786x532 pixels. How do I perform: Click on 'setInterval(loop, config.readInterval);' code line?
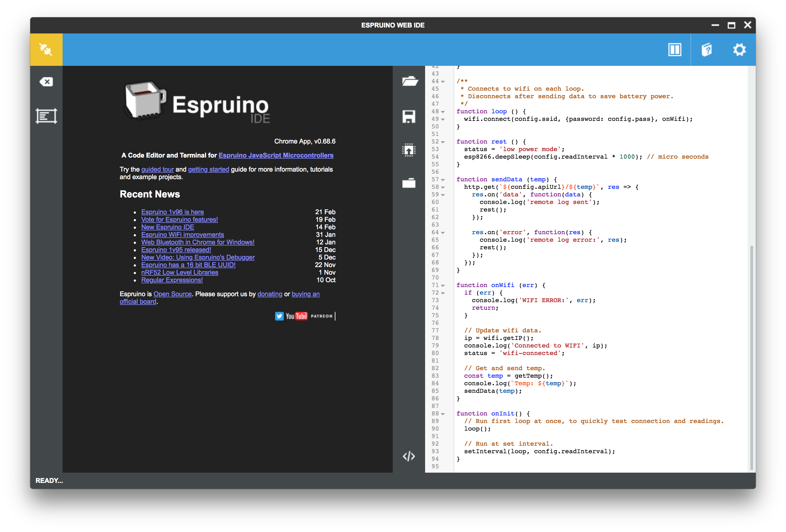(539, 452)
